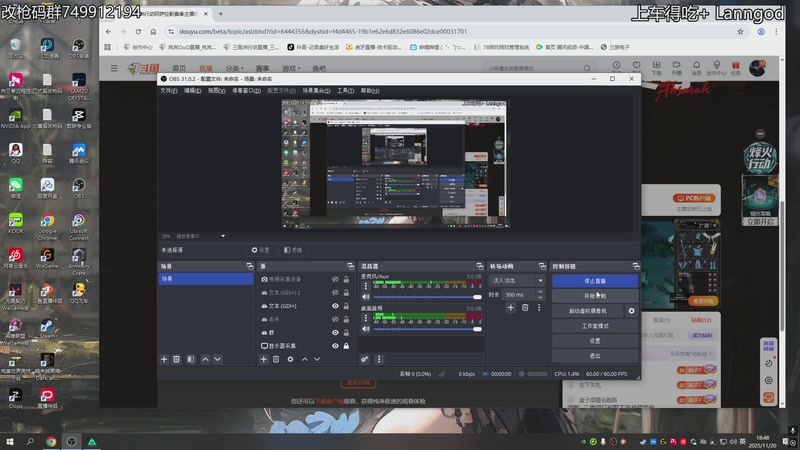
Task: Undock the 源 panel via its float icon
Action: pos(351,266)
